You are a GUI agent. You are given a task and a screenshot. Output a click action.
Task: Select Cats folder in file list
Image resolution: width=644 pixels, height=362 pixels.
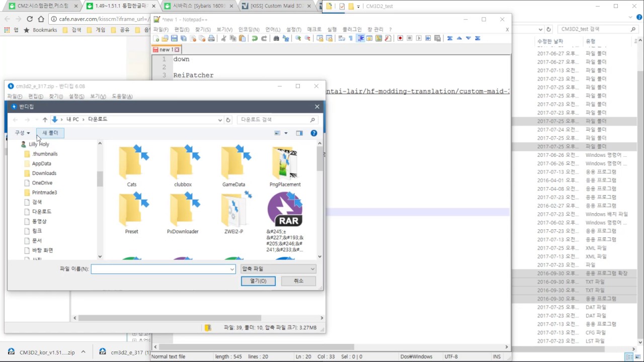(132, 166)
